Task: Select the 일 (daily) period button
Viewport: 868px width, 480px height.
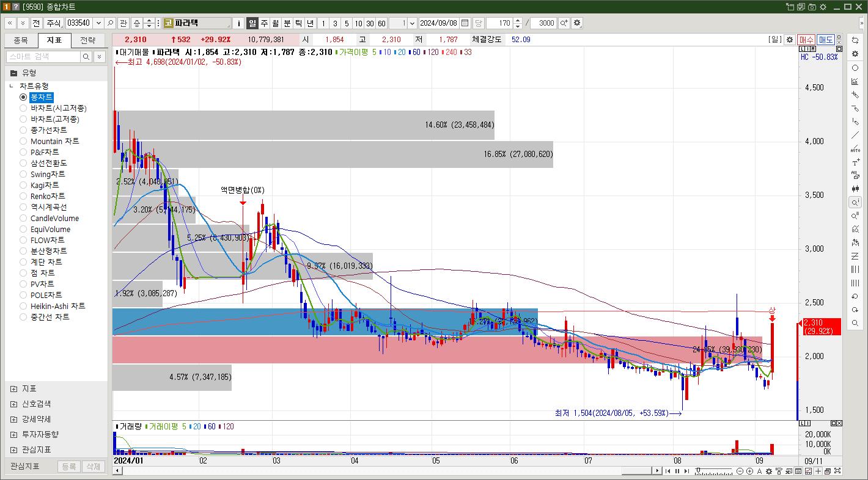Action: click(252, 23)
